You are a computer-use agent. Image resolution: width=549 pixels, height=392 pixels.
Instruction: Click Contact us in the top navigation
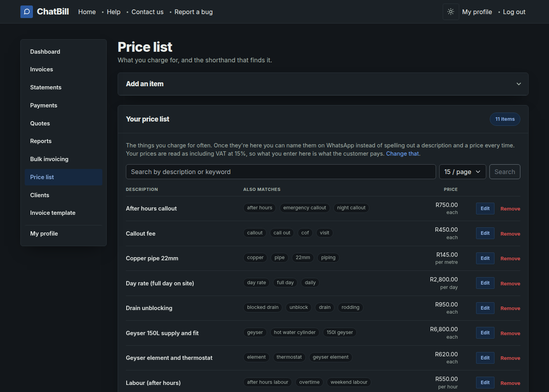147,12
